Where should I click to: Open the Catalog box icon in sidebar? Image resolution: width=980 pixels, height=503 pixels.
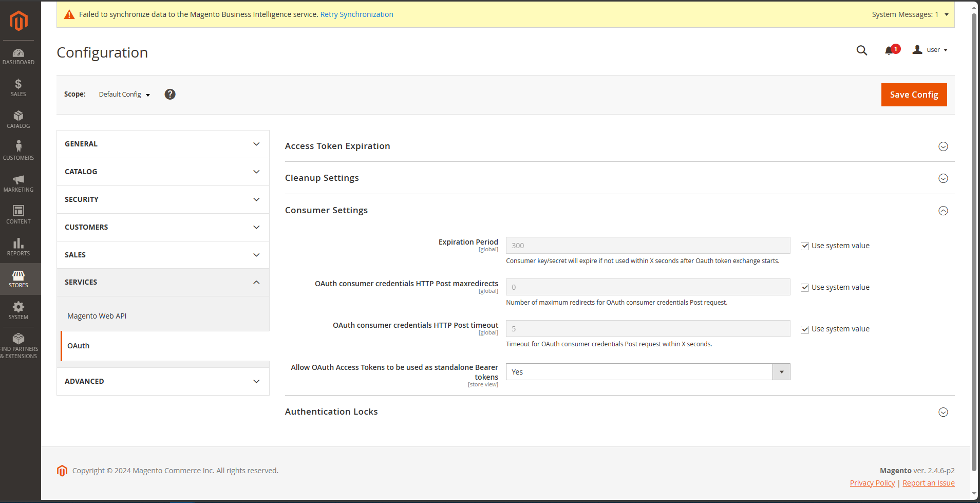18,120
